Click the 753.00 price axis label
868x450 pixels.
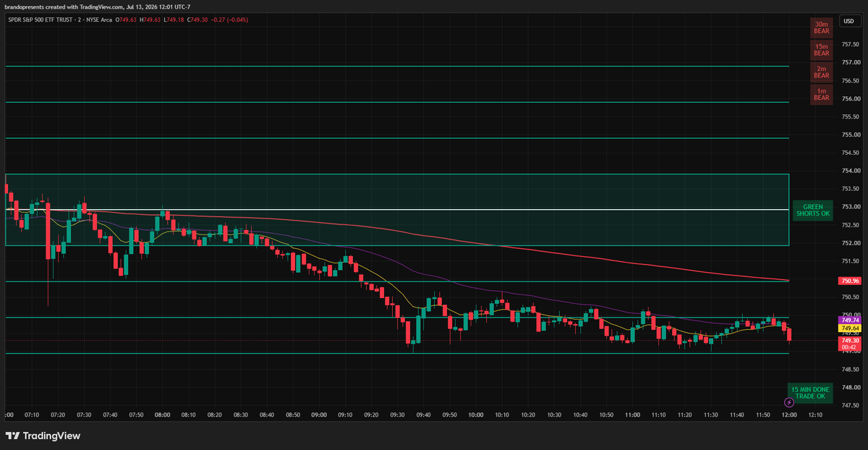851,207
